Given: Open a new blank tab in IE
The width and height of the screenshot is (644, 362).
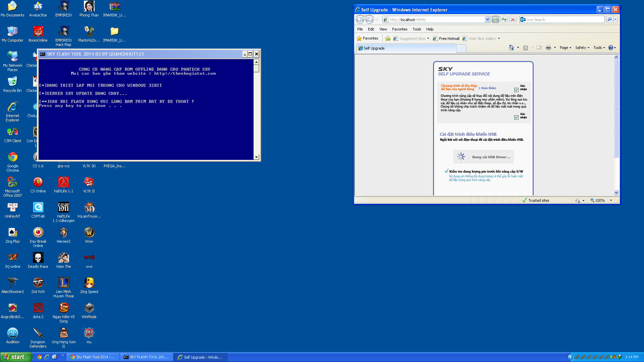Looking at the screenshot, I should pos(462,49).
